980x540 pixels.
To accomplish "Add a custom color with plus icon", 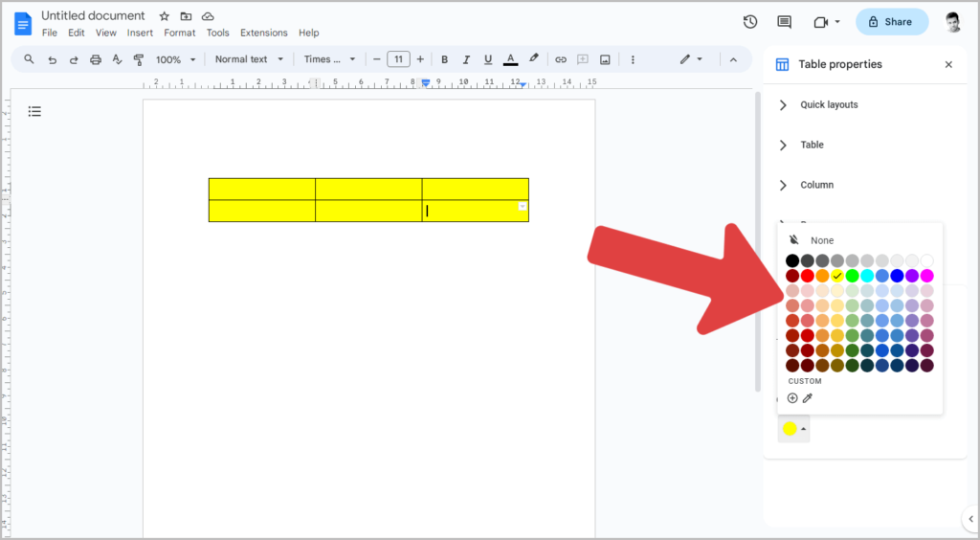I will tap(791, 398).
